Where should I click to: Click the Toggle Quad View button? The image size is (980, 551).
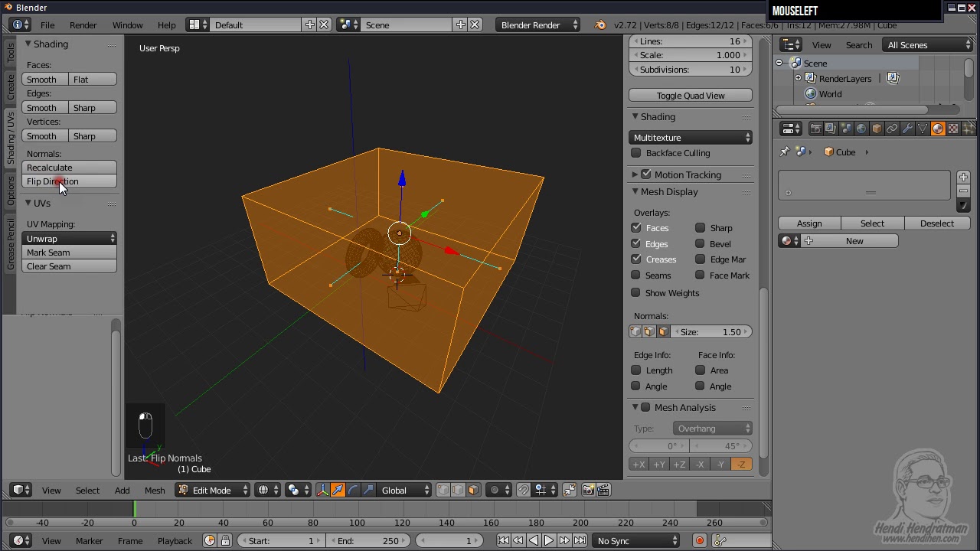coord(691,96)
